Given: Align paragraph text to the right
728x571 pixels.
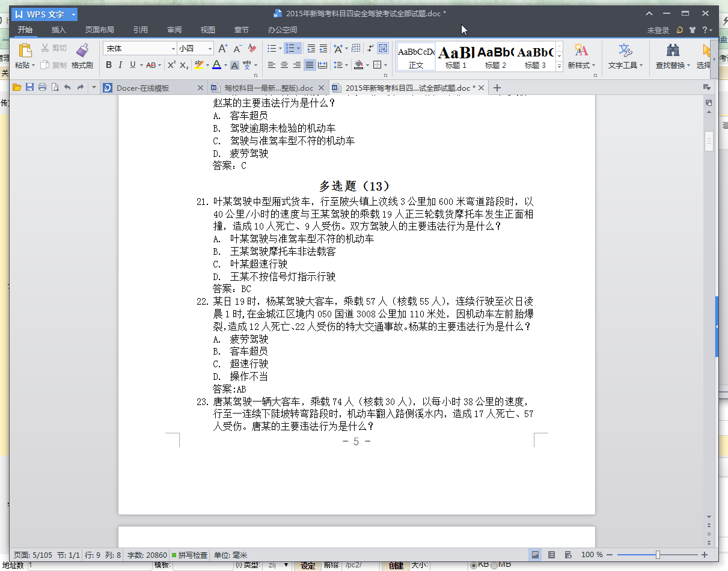Looking at the screenshot, I should [296, 66].
